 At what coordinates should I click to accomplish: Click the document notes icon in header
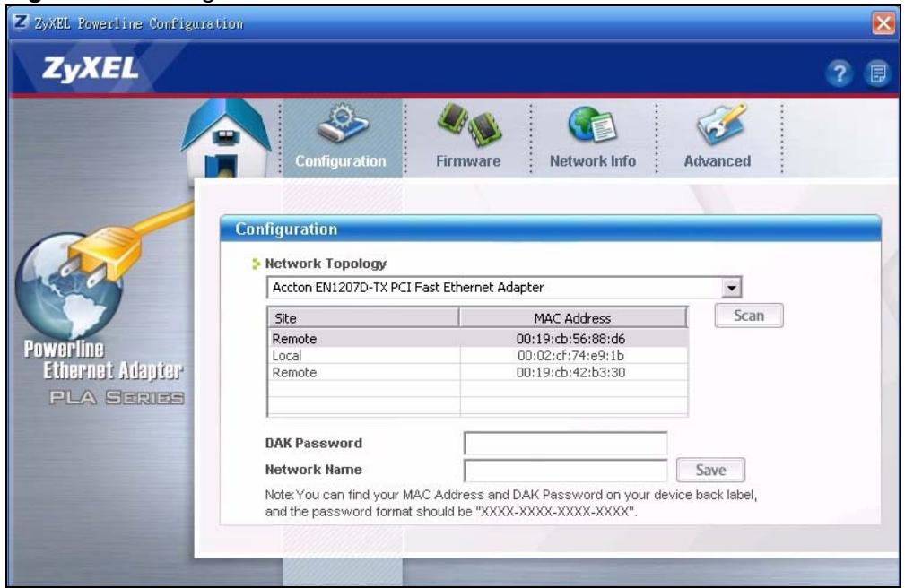click(878, 73)
